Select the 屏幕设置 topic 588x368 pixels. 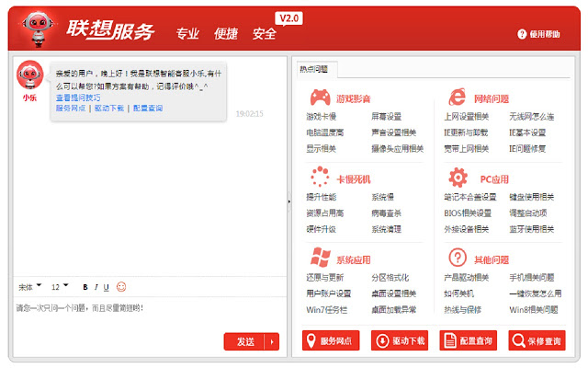(386, 117)
